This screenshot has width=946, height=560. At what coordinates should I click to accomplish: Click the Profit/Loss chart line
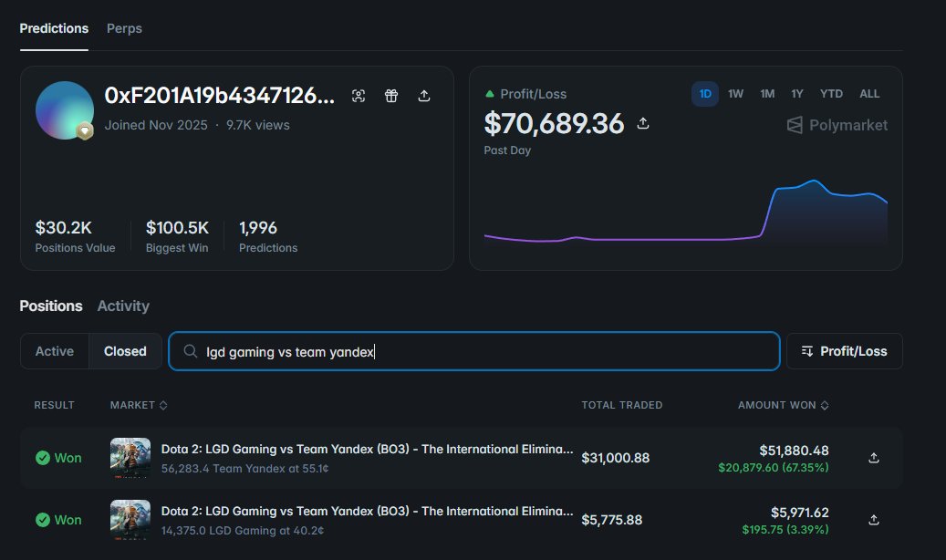[686, 212]
